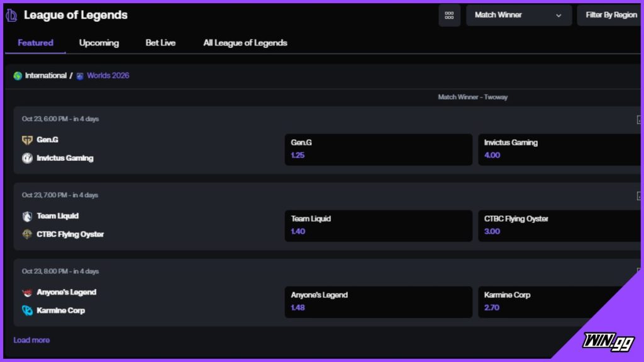Image resolution: width=644 pixels, height=362 pixels.
Task: Click the Karmine Corp name in match list
Action: click(61, 310)
